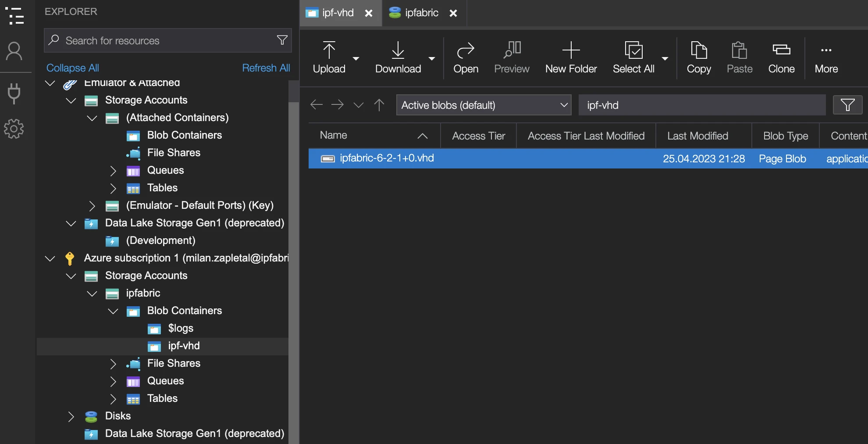Close the ipf-vhd tab
The width and height of the screenshot is (868, 444).
[x=369, y=14]
